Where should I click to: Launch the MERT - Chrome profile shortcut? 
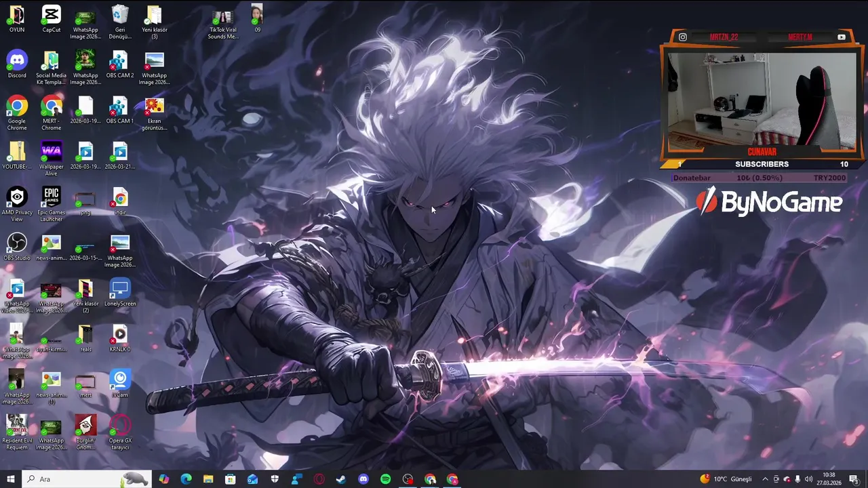pos(52,113)
